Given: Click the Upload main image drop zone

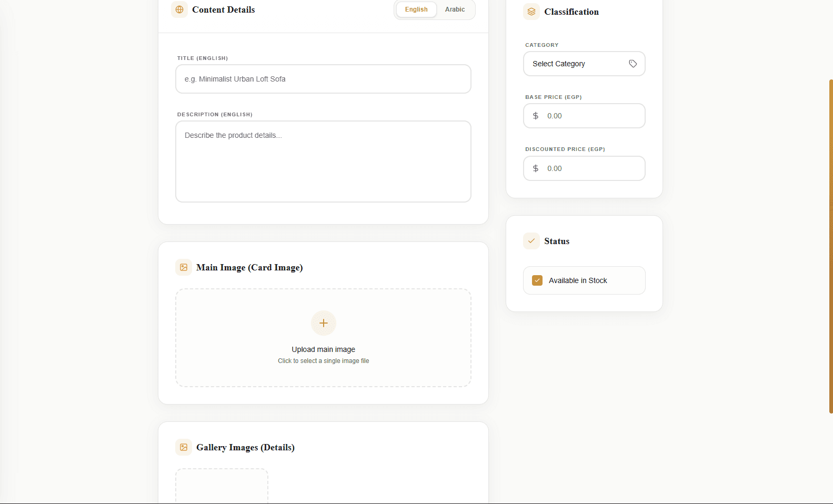Looking at the screenshot, I should pos(323,338).
